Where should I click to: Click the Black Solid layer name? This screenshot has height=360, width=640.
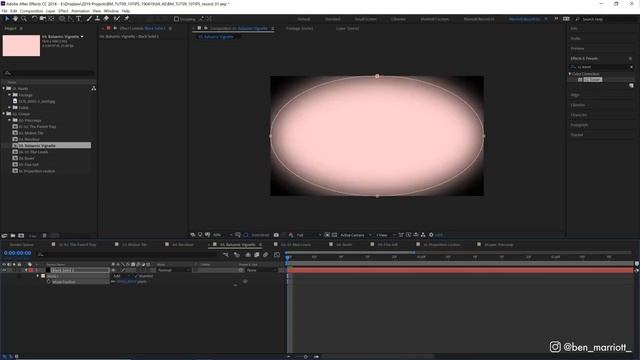[63, 270]
